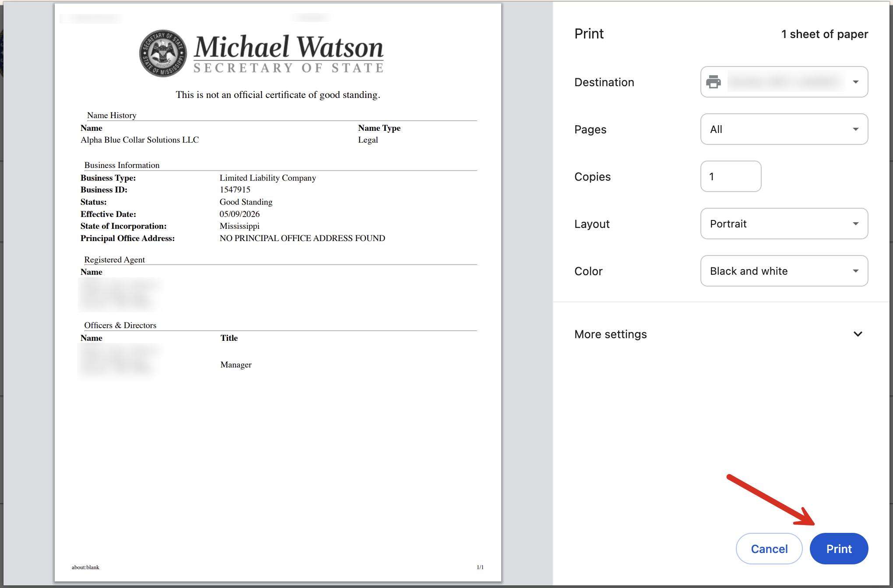893x588 pixels.
Task: Click the effective date 05/09/2026
Action: [239, 214]
